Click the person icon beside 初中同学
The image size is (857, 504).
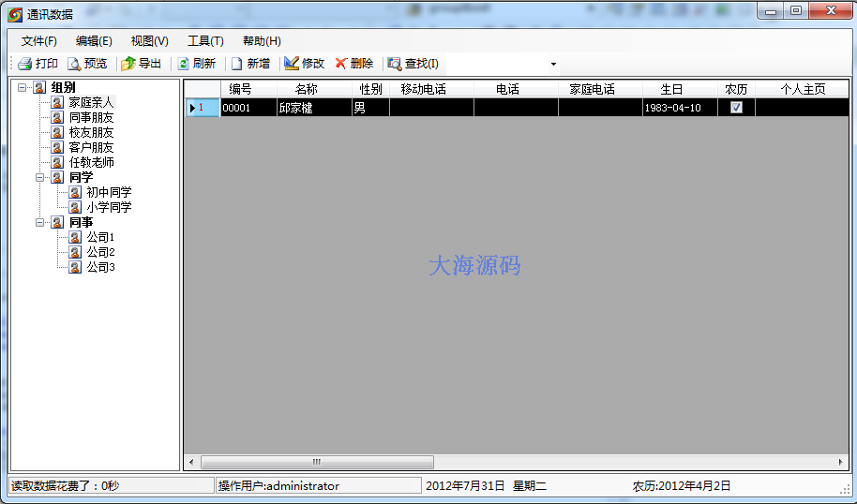tap(75, 192)
